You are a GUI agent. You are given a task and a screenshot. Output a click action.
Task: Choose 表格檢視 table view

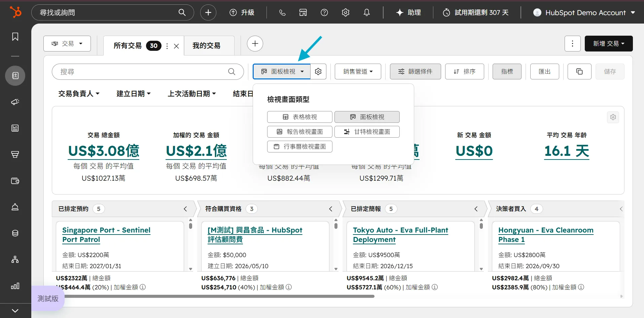click(x=299, y=117)
